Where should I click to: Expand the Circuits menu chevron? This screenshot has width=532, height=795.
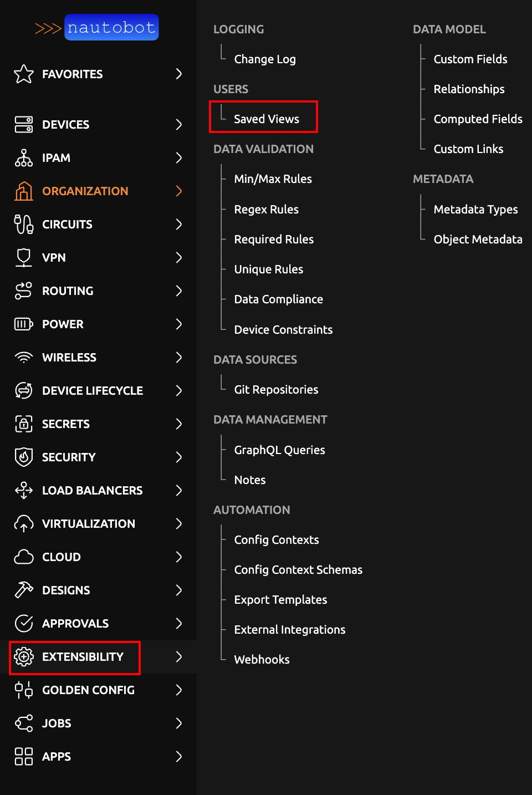coord(178,225)
